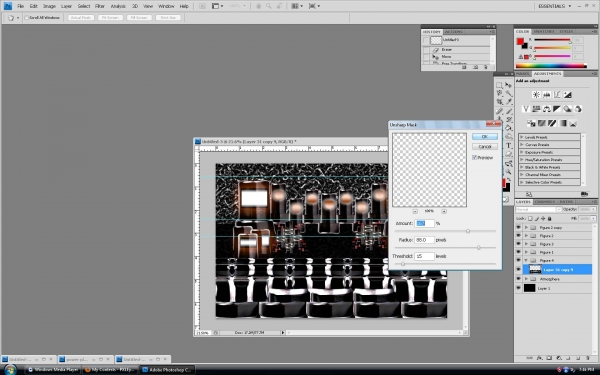The image size is (600, 375).
Task: Add a Posterize adjustment
Action: coord(541,123)
